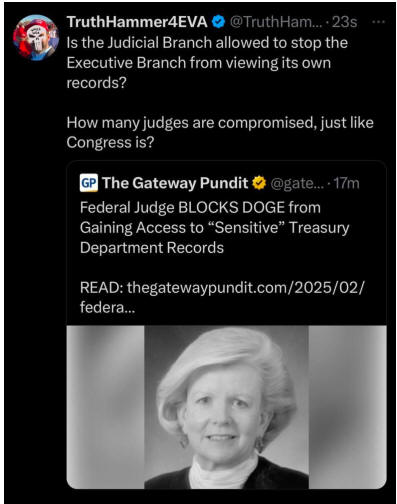Open the TruthHammer4EVA display name
397x504 pixels.
(x=137, y=22)
